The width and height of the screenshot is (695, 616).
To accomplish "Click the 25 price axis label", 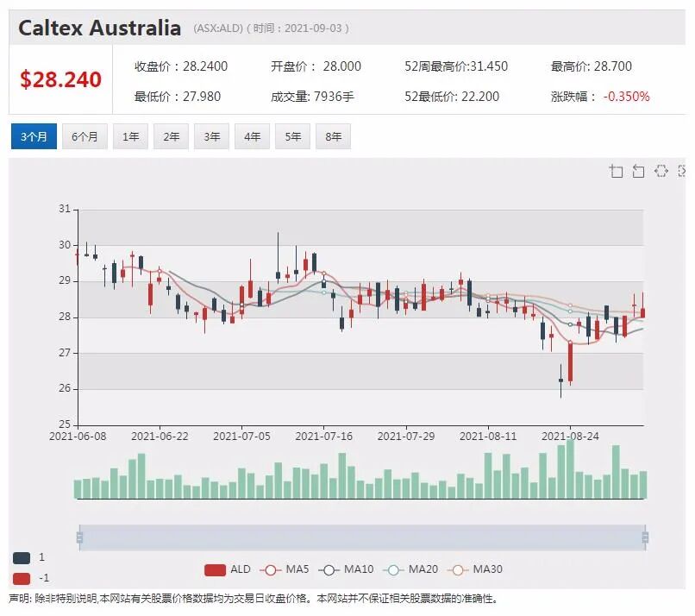I will pyautogui.click(x=65, y=424).
